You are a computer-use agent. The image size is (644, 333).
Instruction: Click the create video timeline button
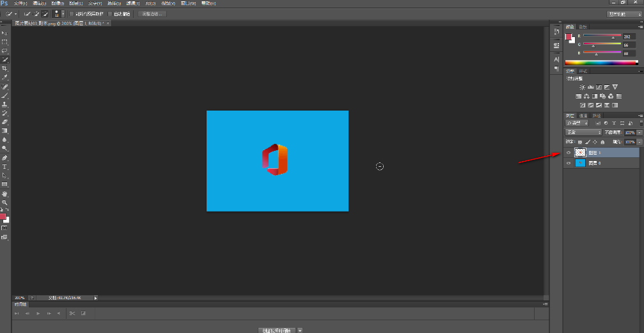(276, 330)
